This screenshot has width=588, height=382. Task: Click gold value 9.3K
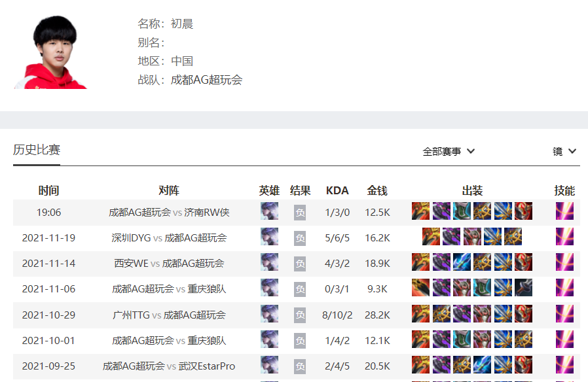click(x=377, y=288)
